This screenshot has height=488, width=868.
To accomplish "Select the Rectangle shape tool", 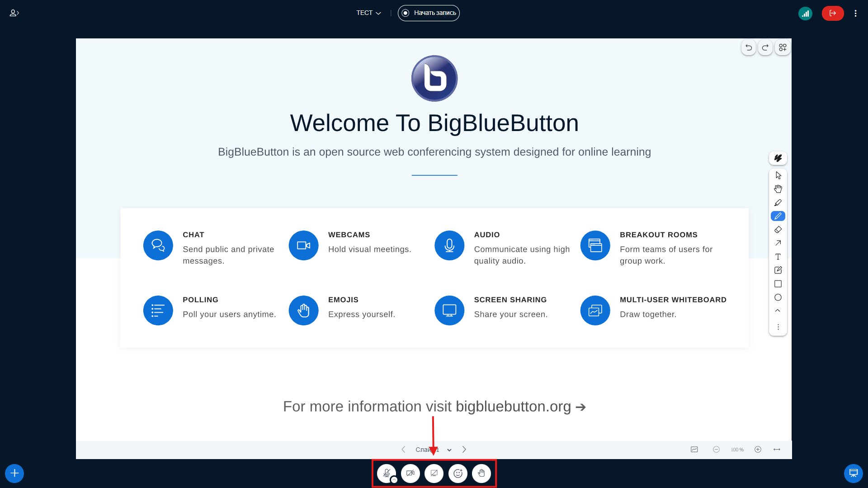I will tap(778, 284).
